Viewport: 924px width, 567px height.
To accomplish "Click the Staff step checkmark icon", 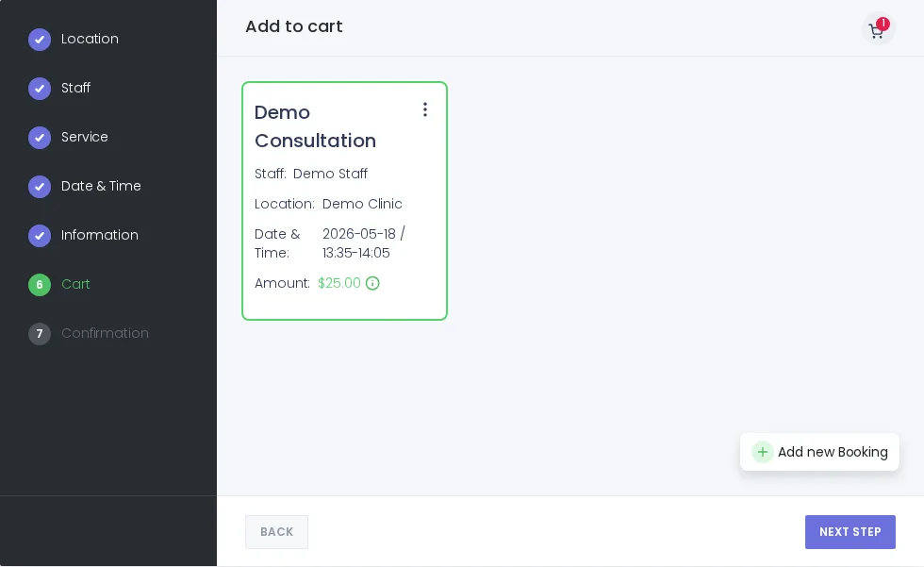I will pyautogui.click(x=40, y=89).
